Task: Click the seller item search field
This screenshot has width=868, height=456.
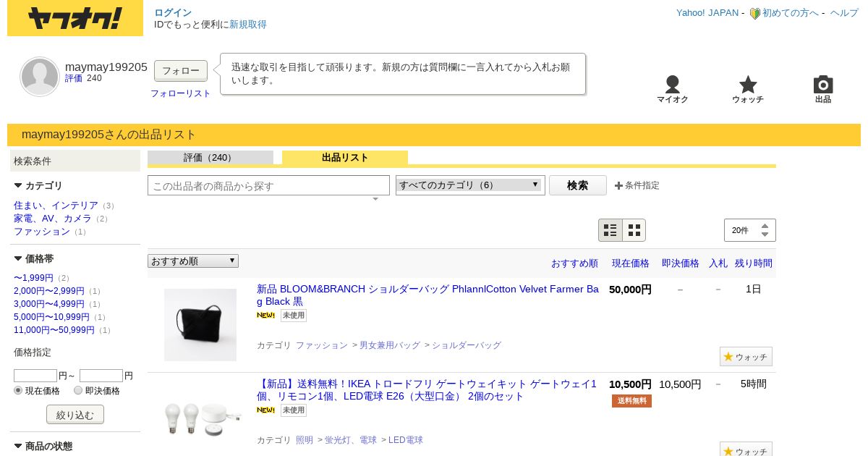Action: click(x=268, y=185)
